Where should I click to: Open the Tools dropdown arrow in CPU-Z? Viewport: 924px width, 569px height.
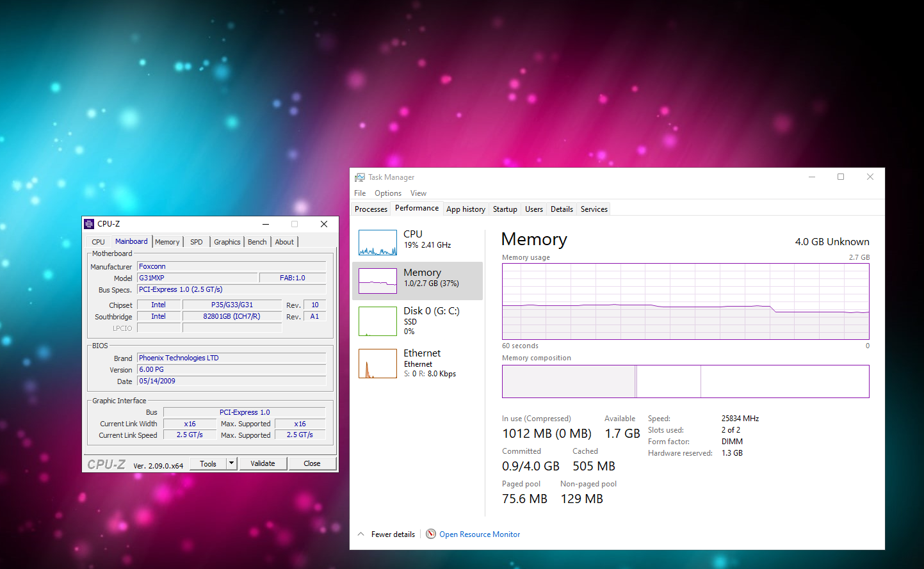232,463
